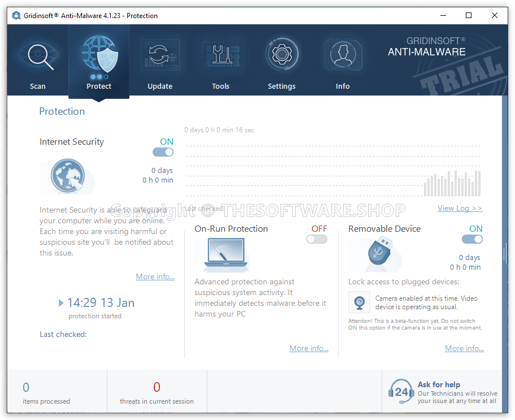Click the Removable Device USB icon
Viewport: 515px width, 420px height.
(x=376, y=254)
